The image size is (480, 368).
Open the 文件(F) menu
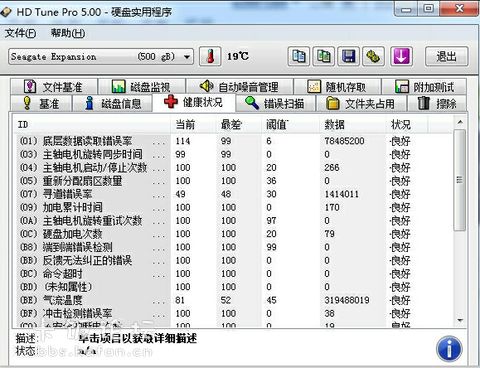tap(20, 33)
